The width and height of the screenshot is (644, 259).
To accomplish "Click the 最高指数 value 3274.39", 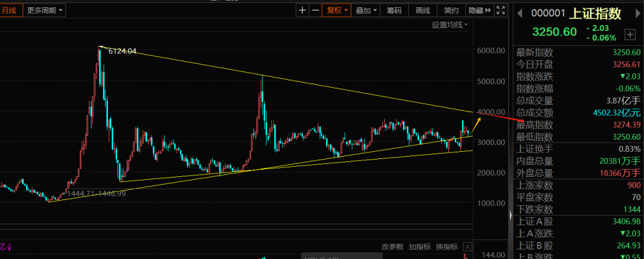I will click(626, 124).
